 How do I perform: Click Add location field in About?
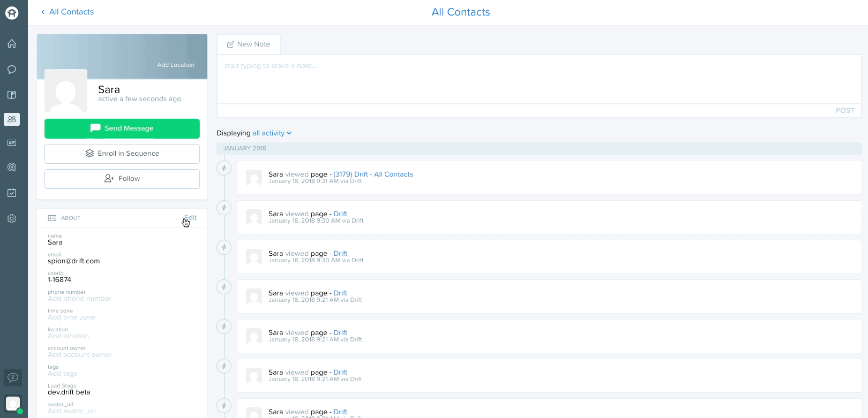click(68, 336)
